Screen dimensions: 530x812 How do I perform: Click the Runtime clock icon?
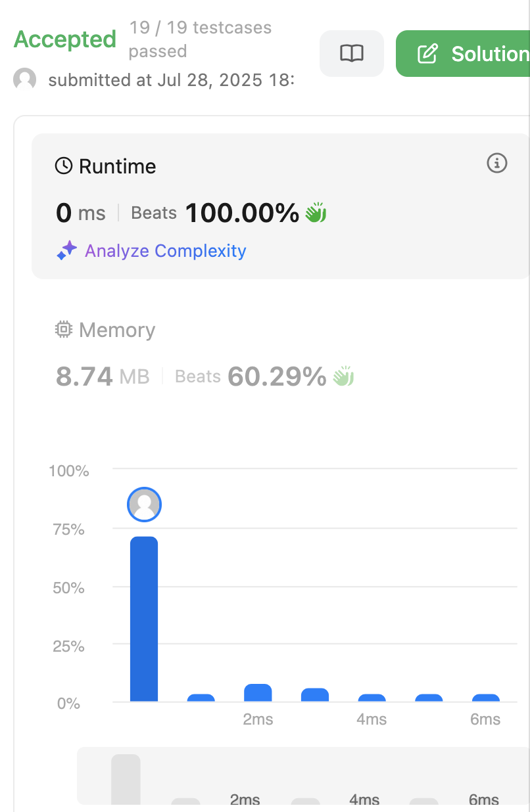tap(64, 166)
